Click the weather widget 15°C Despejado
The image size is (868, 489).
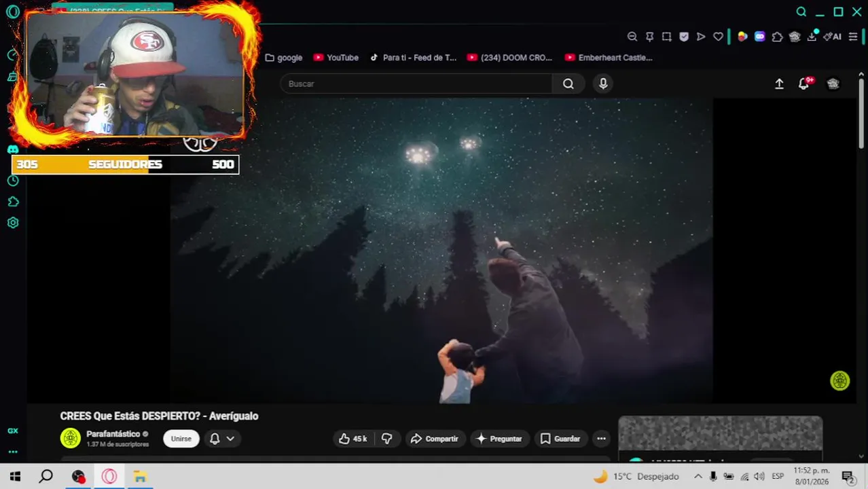click(636, 476)
